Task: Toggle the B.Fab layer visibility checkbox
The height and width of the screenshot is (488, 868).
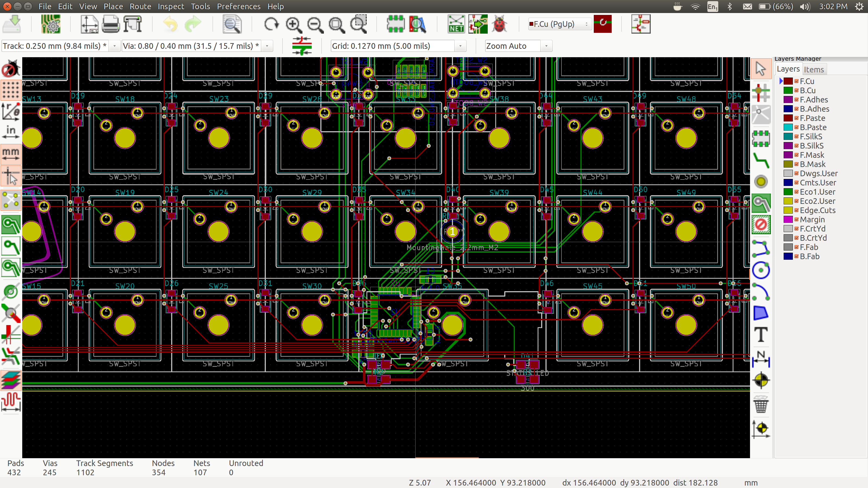Action: [x=797, y=256]
